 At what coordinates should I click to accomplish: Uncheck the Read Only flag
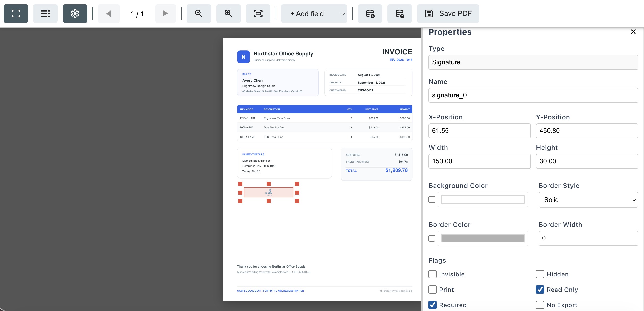click(540, 290)
